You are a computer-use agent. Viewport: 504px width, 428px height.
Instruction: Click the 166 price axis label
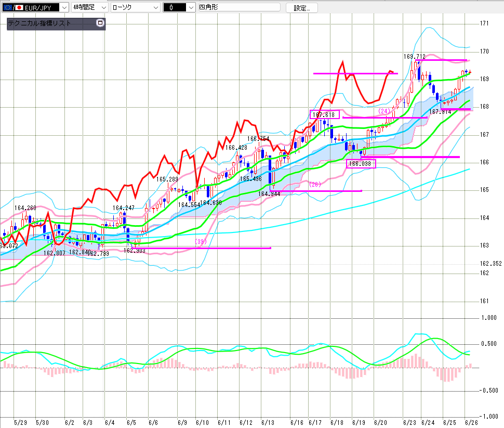pyautogui.click(x=484, y=162)
